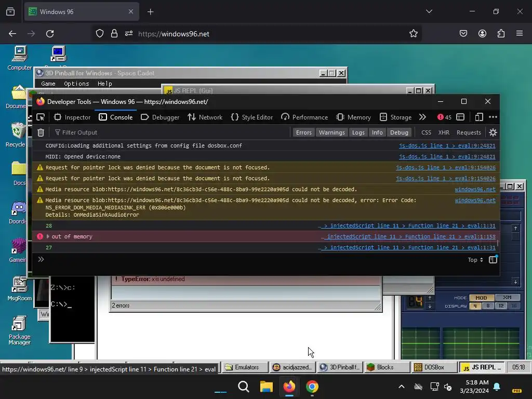
Task: Toggle the Requests filter
Action: (x=469, y=132)
